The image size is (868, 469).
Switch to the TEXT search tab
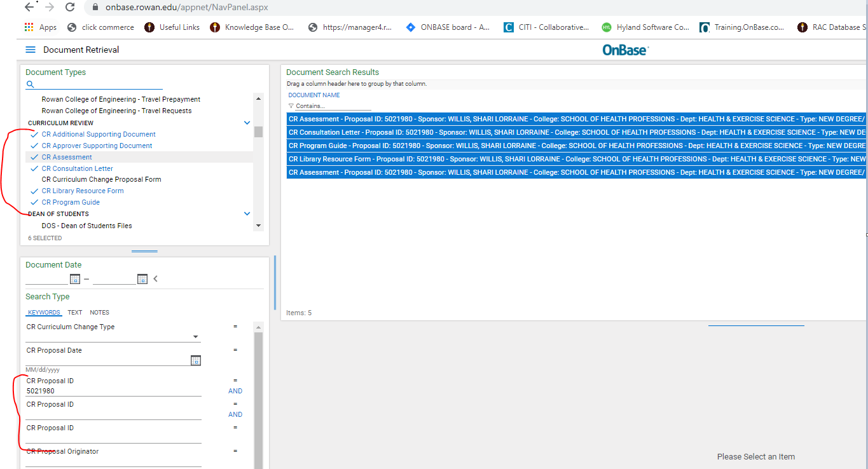(75, 313)
